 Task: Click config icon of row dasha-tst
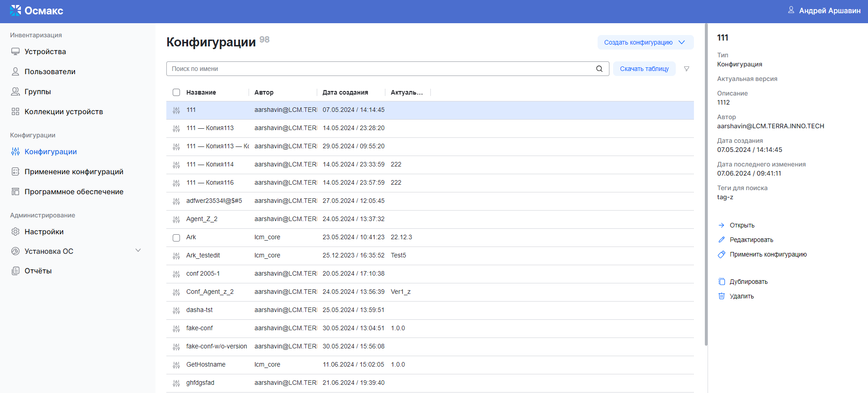click(x=176, y=310)
